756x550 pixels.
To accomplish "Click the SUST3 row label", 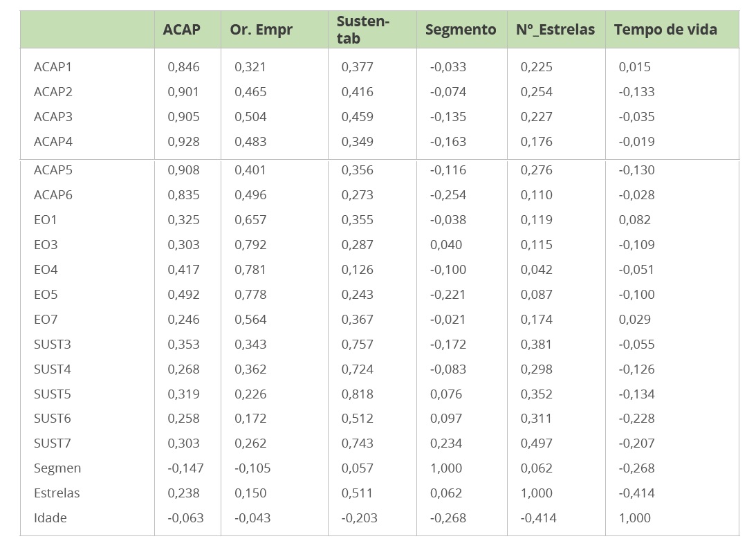I will 52,345.
